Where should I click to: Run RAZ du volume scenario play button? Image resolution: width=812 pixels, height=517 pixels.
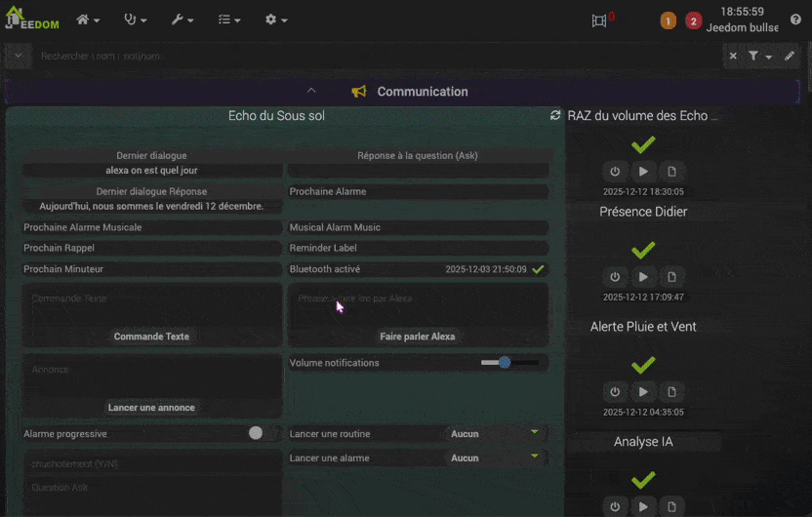tap(643, 172)
